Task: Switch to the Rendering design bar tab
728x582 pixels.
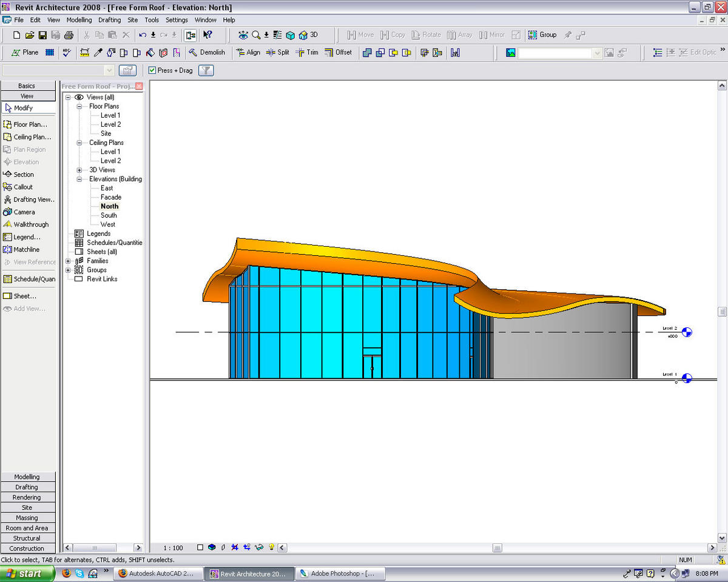Action: 27,497
